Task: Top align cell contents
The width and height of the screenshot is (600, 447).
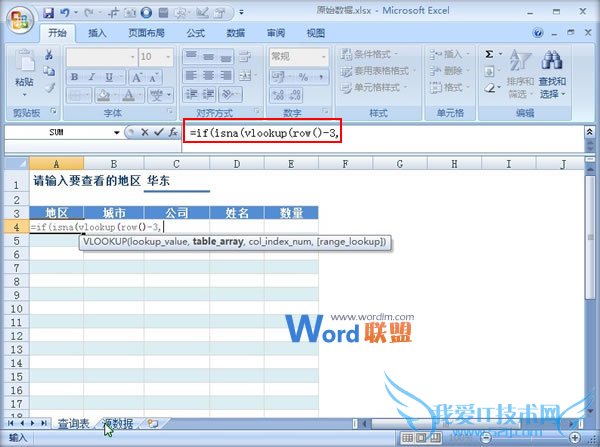Action: (x=191, y=57)
